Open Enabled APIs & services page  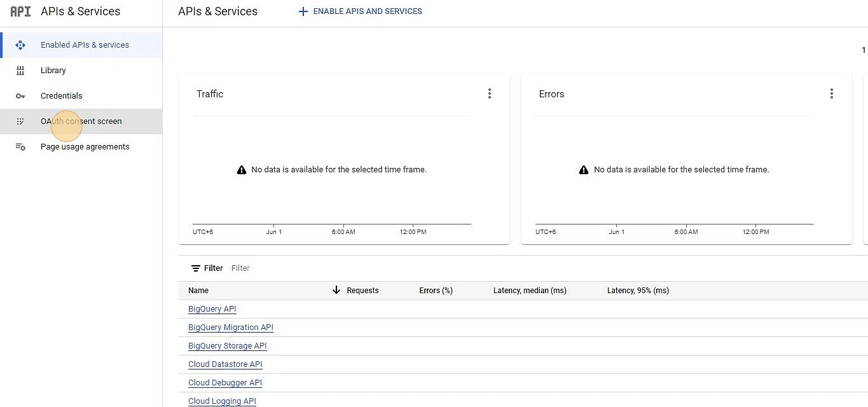click(x=81, y=45)
